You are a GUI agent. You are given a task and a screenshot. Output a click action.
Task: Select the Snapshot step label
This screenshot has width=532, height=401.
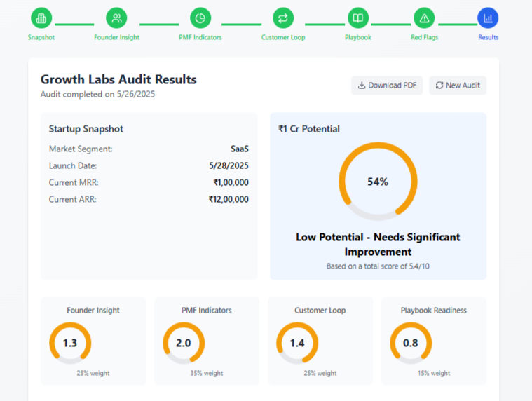click(41, 37)
